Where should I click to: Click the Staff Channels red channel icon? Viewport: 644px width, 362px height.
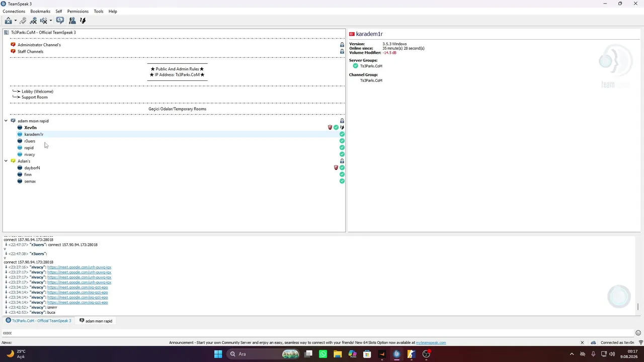pos(13,51)
